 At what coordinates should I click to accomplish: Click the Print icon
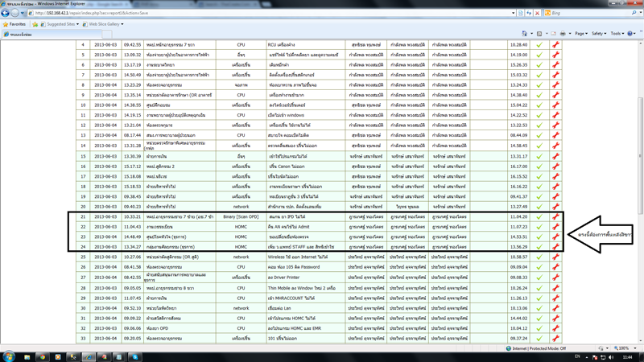click(x=563, y=34)
